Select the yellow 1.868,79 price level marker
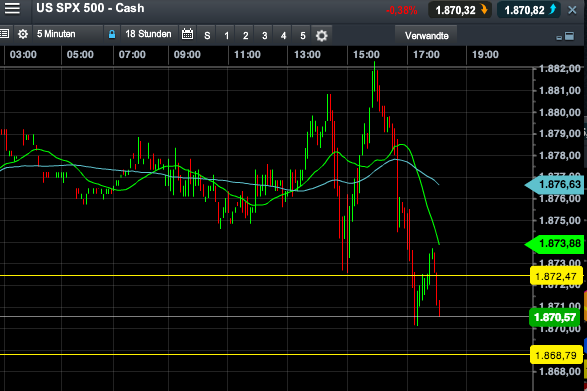This screenshot has height=391, width=587. click(x=556, y=355)
